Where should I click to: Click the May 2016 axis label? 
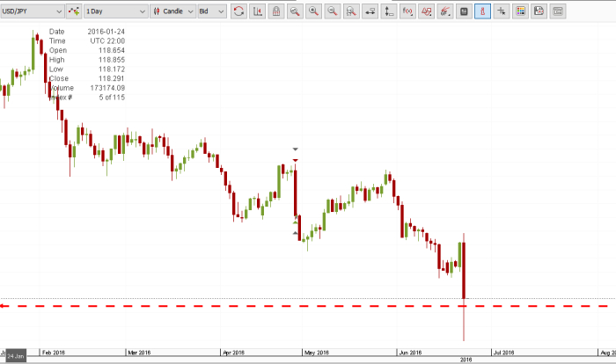click(317, 353)
